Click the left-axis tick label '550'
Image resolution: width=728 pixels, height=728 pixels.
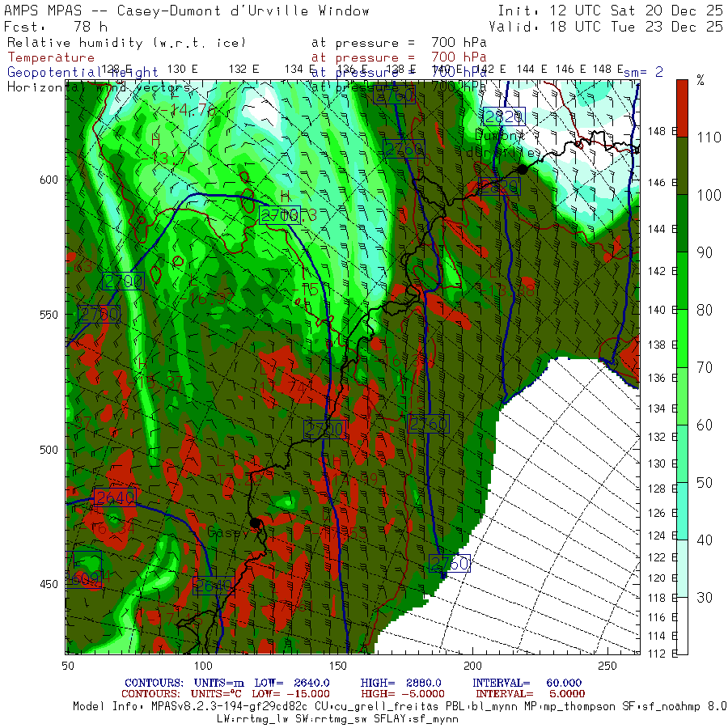point(49,315)
